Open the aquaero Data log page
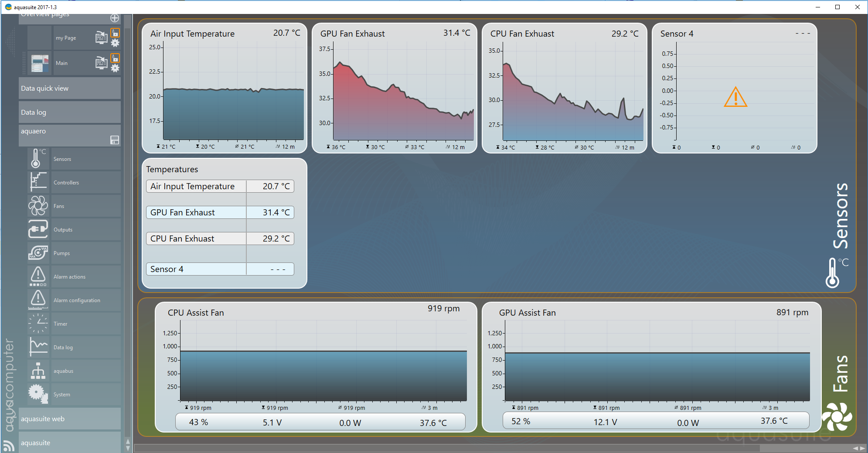Viewport: 868px width, 453px height. tap(86, 347)
